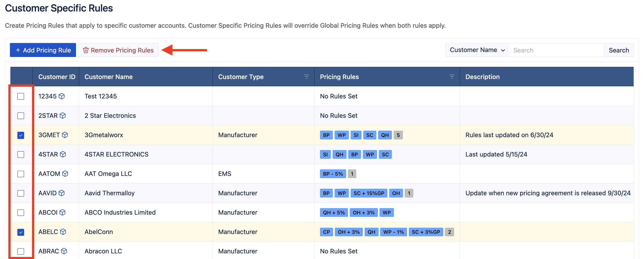Click the WP - 1% tag for AbelConn

coord(393,232)
